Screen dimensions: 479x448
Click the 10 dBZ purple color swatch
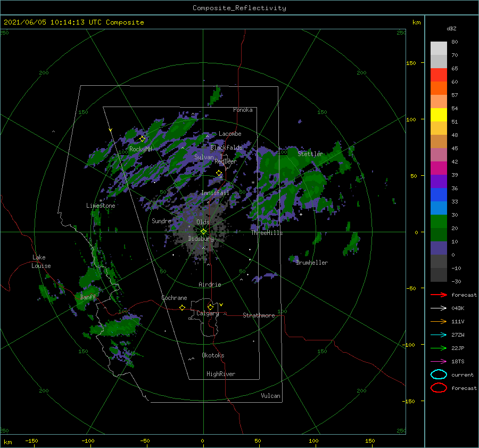pyautogui.click(x=439, y=248)
